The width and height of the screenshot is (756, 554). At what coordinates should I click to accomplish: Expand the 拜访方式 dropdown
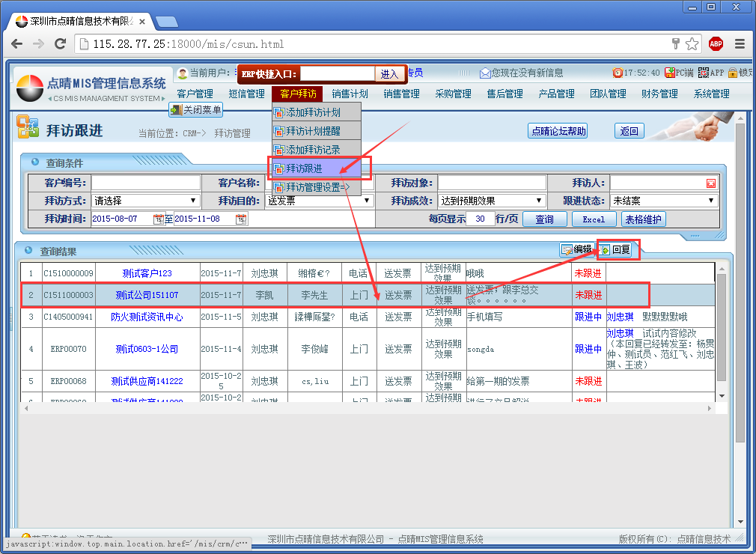pyautogui.click(x=145, y=201)
